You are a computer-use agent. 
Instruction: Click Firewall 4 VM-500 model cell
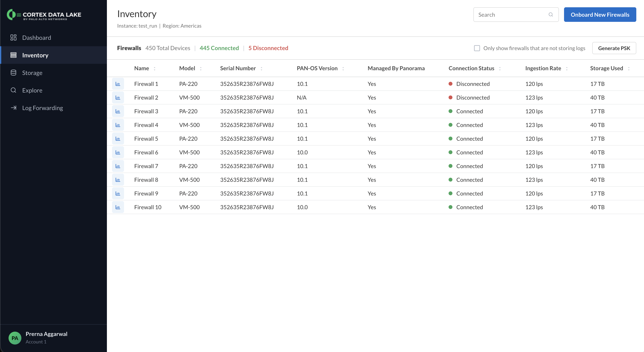click(x=189, y=125)
